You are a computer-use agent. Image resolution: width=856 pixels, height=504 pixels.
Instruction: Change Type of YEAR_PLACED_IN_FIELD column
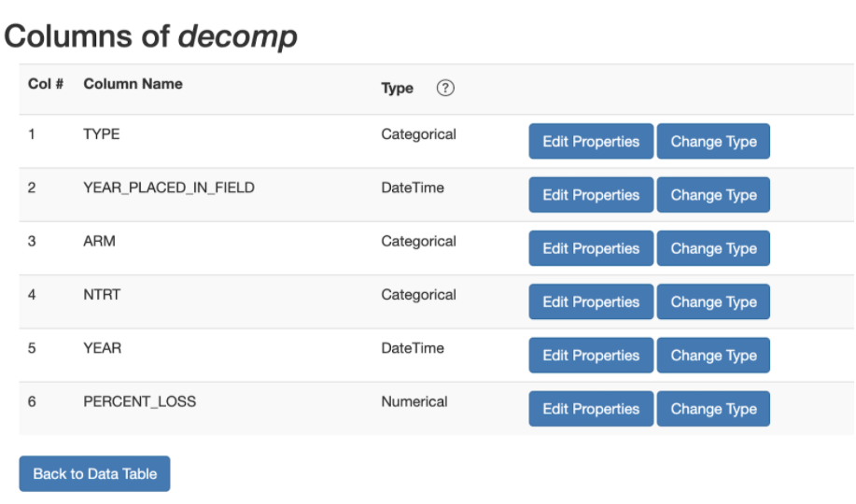(x=713, y=195)
